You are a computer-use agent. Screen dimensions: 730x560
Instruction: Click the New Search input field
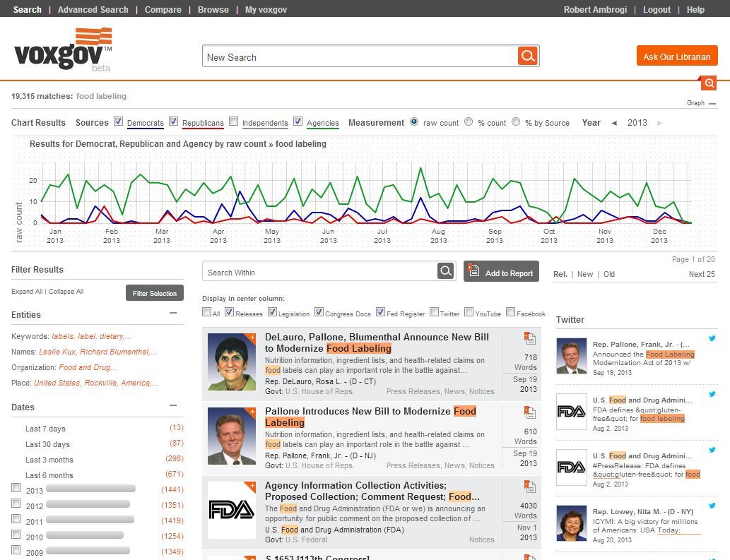[x=360, y=56]
